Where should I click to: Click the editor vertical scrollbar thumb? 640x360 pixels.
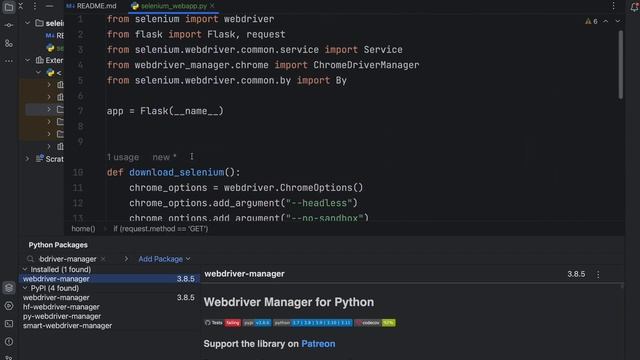click(620, 64)
